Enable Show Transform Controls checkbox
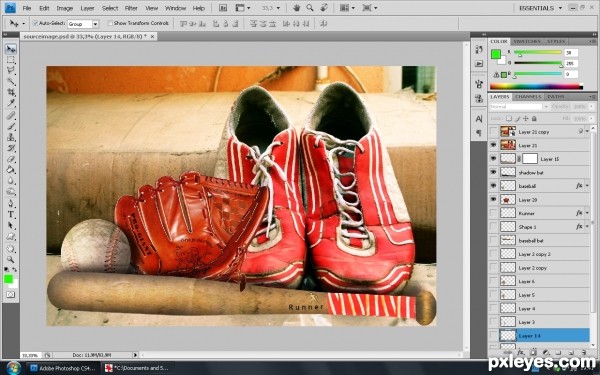 pyautogui.click(x=110, y=23)
